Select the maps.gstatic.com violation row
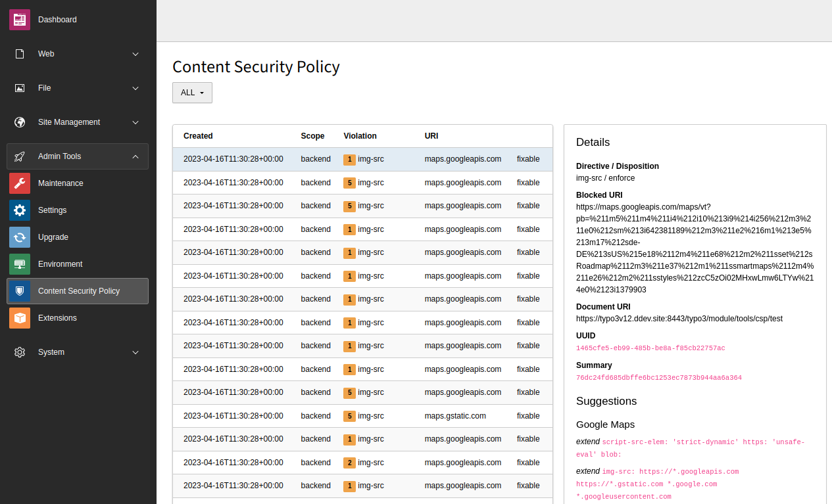Image resolution: width=832 pixels, height=504 pixels. [x=362, y=416]
